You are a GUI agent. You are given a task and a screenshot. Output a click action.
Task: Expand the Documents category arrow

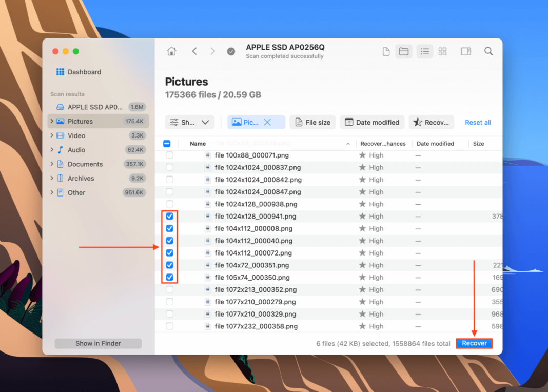pyautogui.click(x=52, y=164)
